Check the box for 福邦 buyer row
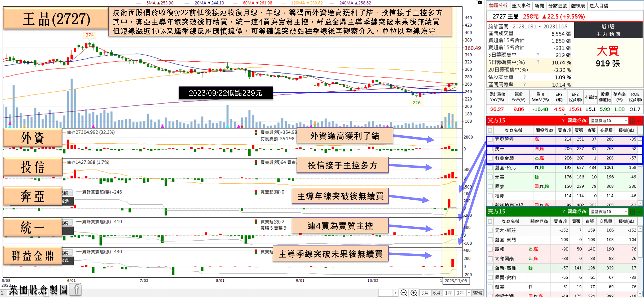This screenshot has height=304, width=644. click(490, 196)
